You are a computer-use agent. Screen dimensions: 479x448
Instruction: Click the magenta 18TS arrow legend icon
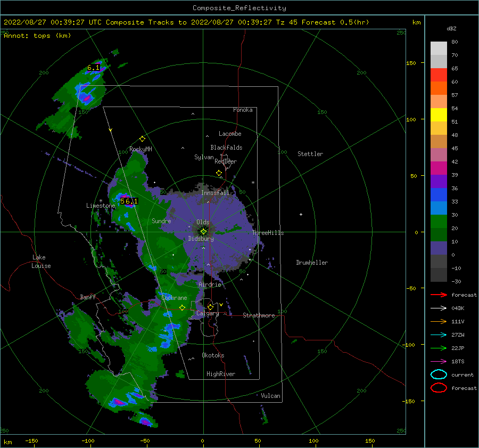coord(439,362)
